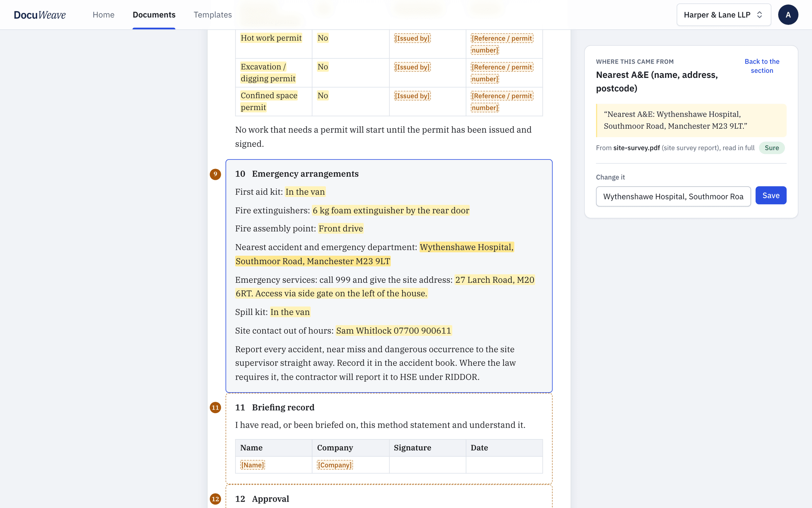Click [Reference / permit number] for Confined space permit
812x508 pixels.
coord(502,102)
